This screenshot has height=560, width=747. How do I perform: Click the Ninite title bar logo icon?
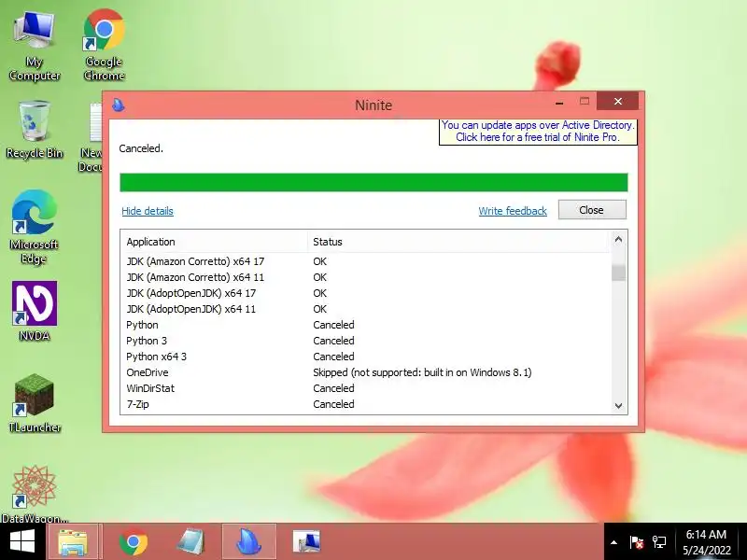pos(119,105)
